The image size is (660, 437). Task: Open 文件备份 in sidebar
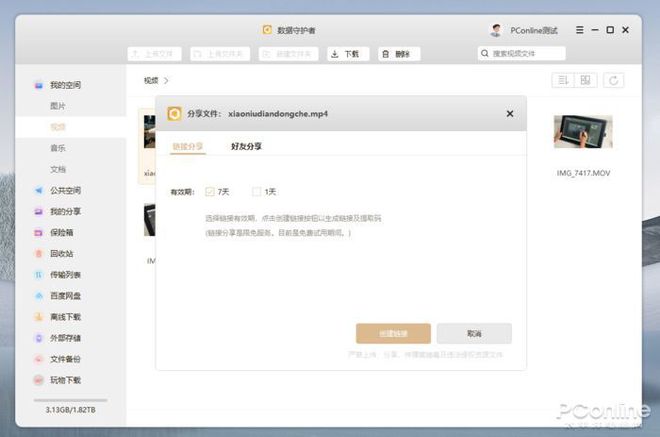click(65, 359)
